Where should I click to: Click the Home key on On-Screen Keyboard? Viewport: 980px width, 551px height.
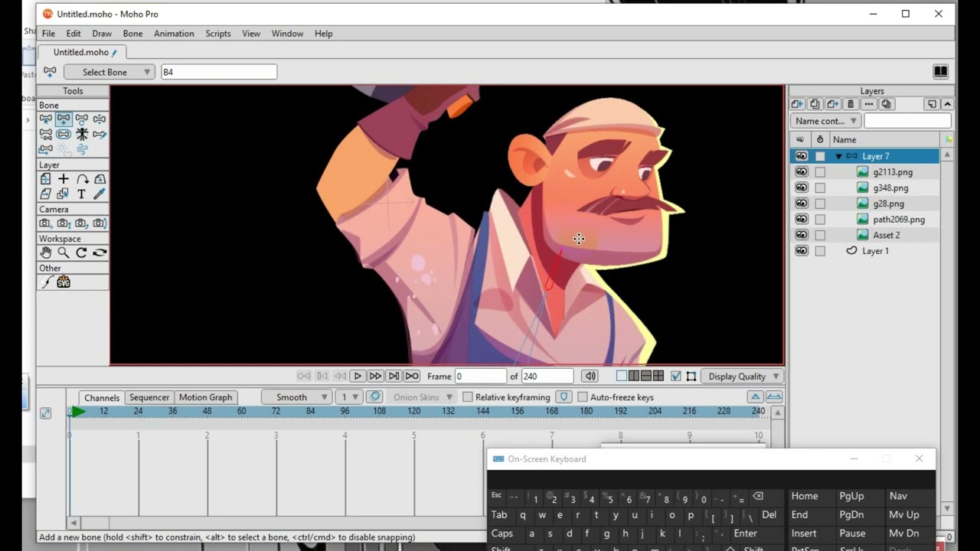[805, 497]
